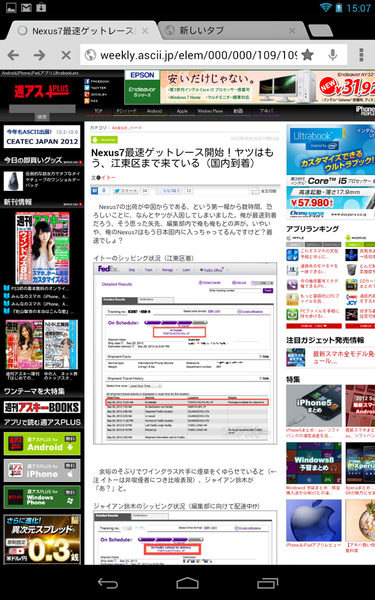Select WEEKLY tab in Apple app ranking

pyautogui.click(x=313, y=244)
